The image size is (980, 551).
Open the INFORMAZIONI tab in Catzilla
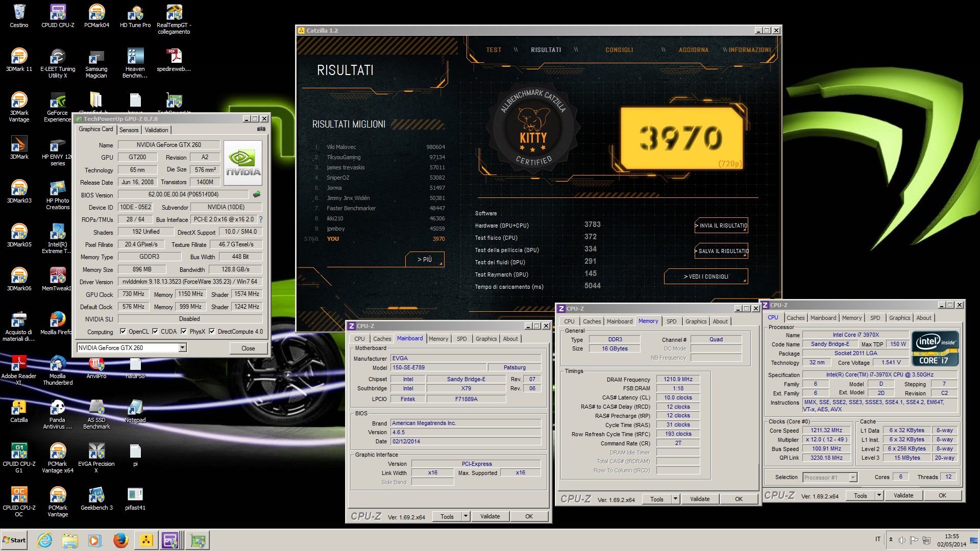750,50
